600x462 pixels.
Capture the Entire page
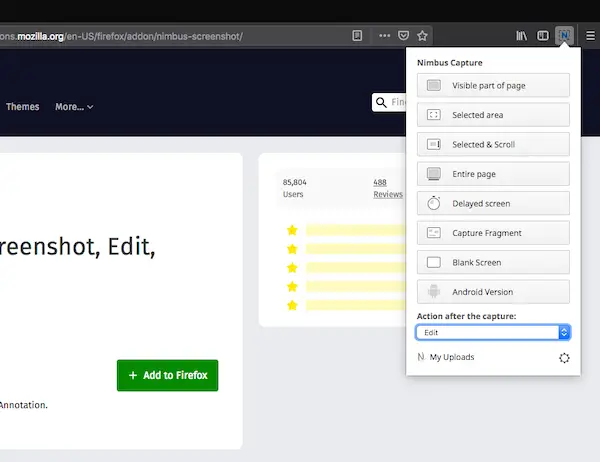point(493,174)
